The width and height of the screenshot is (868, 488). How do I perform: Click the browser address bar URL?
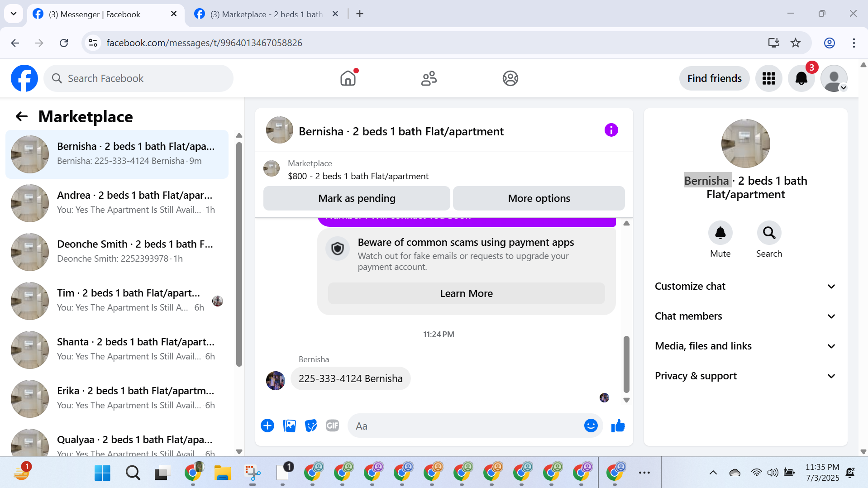coord(204,43)
